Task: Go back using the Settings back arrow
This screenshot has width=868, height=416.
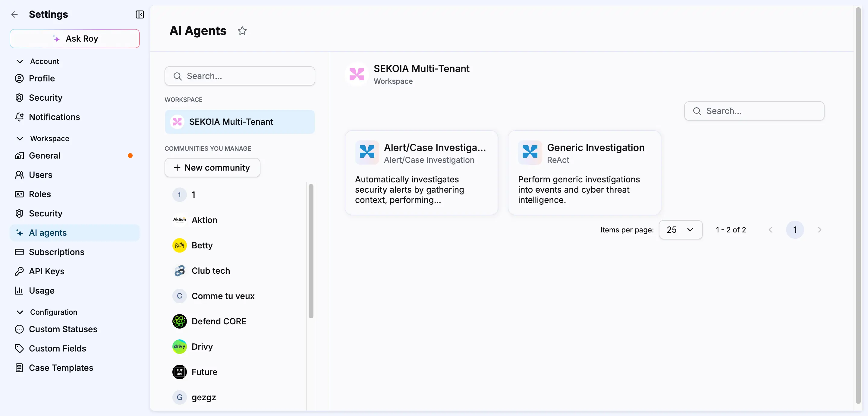Action: pos(14,14)
